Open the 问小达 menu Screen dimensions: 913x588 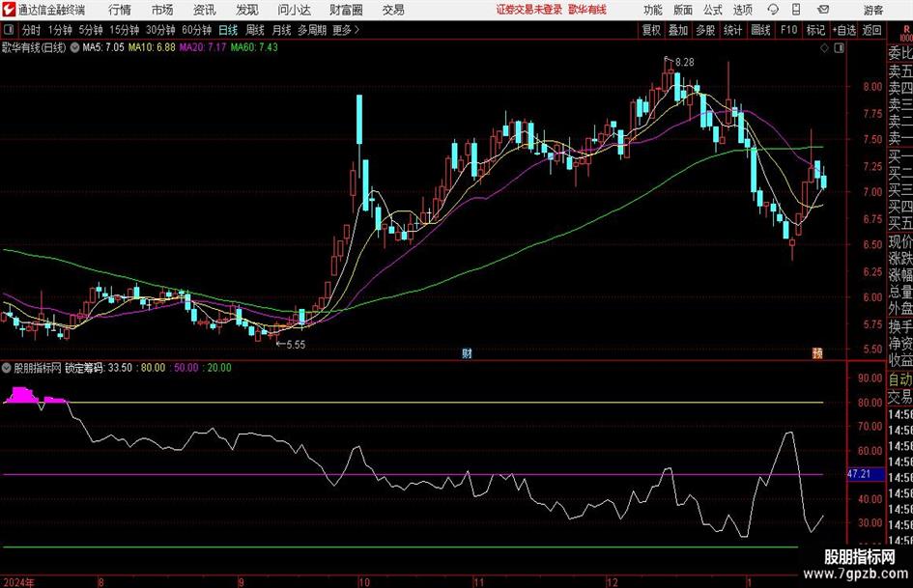[294, 10]
